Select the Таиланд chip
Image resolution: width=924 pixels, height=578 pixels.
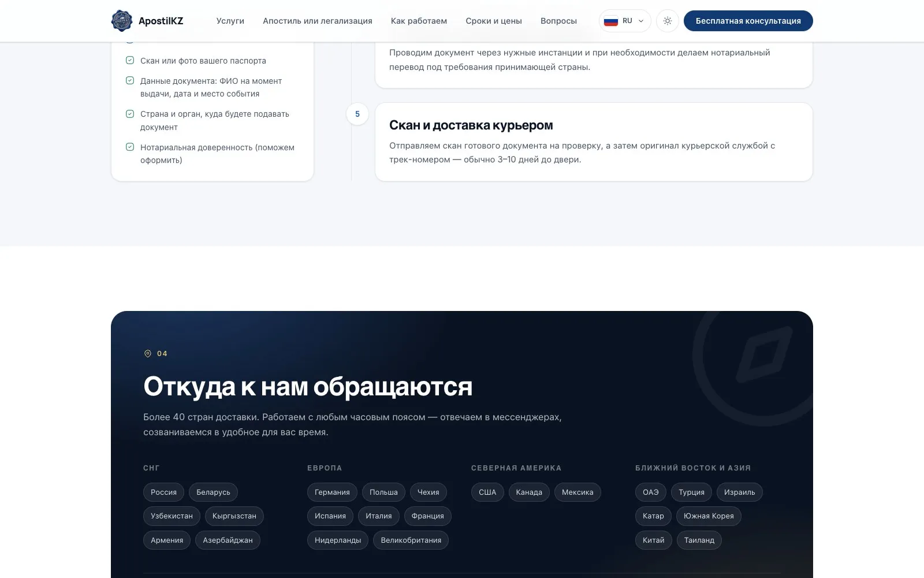tap(699, 540)
